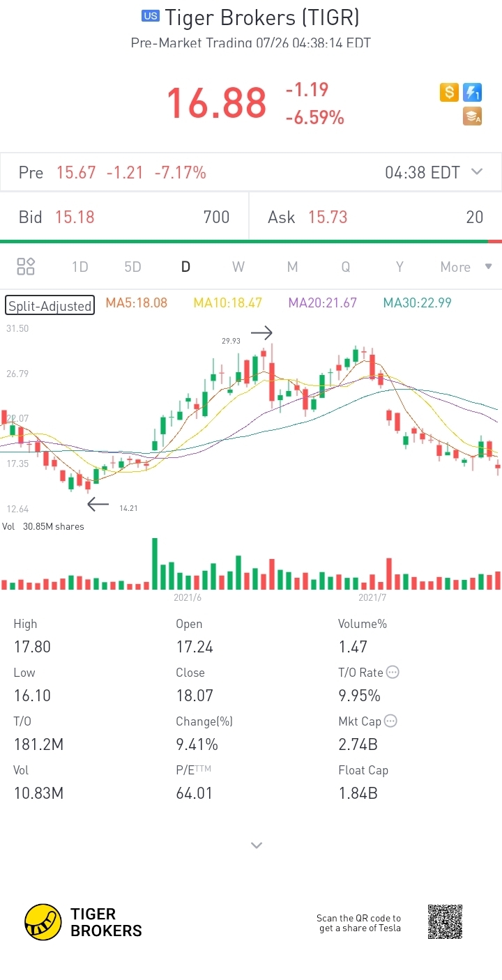Toggle the Split-Adjusted chart option
Viewport: 502px width, 980px height.
(50, 305)
